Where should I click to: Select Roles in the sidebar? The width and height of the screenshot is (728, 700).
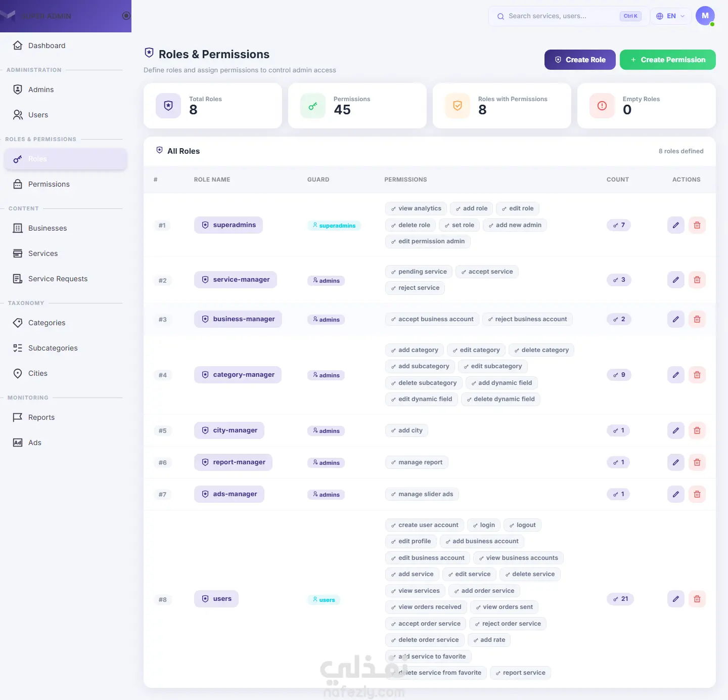pos(66,159)
